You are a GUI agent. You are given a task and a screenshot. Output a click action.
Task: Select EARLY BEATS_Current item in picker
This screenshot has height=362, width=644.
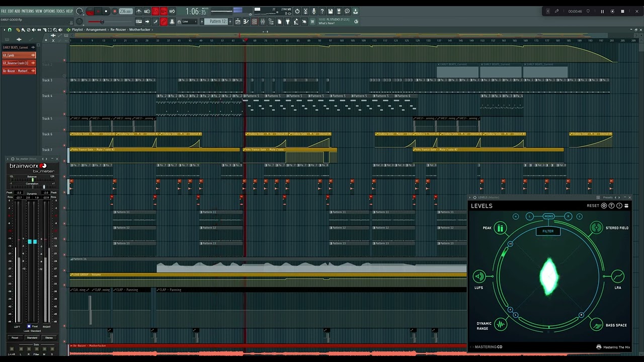19,47
